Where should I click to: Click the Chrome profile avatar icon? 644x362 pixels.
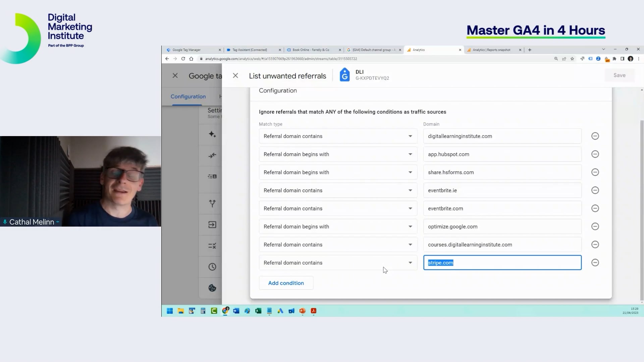[631, 59]
